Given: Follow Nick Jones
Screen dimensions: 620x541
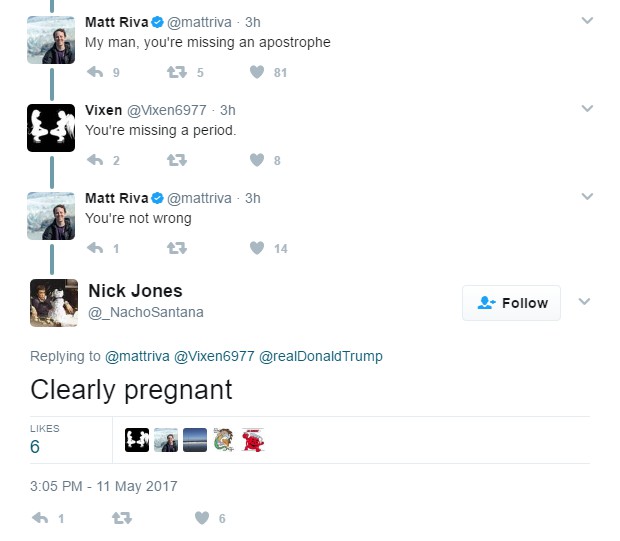Looking at the screenshot, I should (x=511, y=303).
